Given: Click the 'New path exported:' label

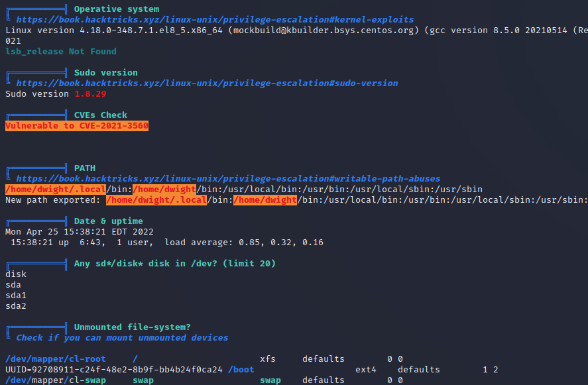Looking at the screenshot, I should pos(53,200).
